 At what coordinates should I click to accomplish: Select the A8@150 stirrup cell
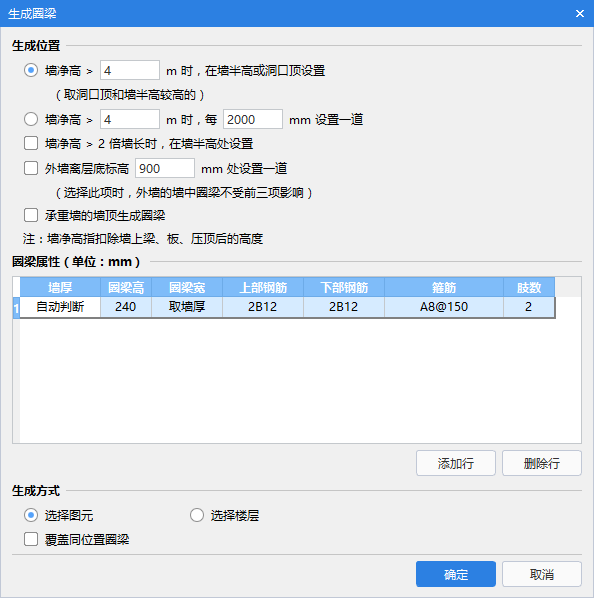point(444,307)
